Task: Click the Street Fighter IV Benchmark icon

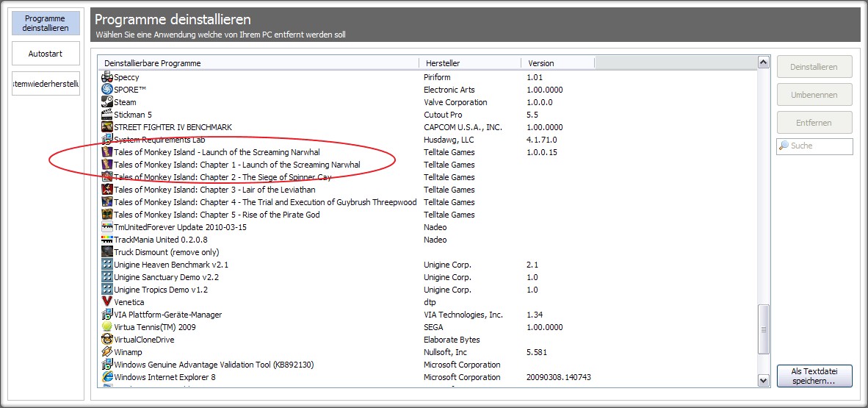Action: (x=107, y=127)
